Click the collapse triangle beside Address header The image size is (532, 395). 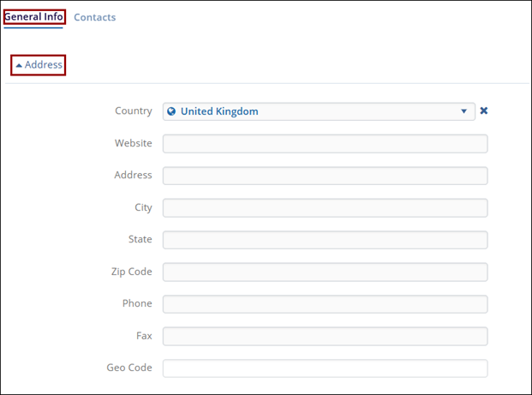[19, 65]
